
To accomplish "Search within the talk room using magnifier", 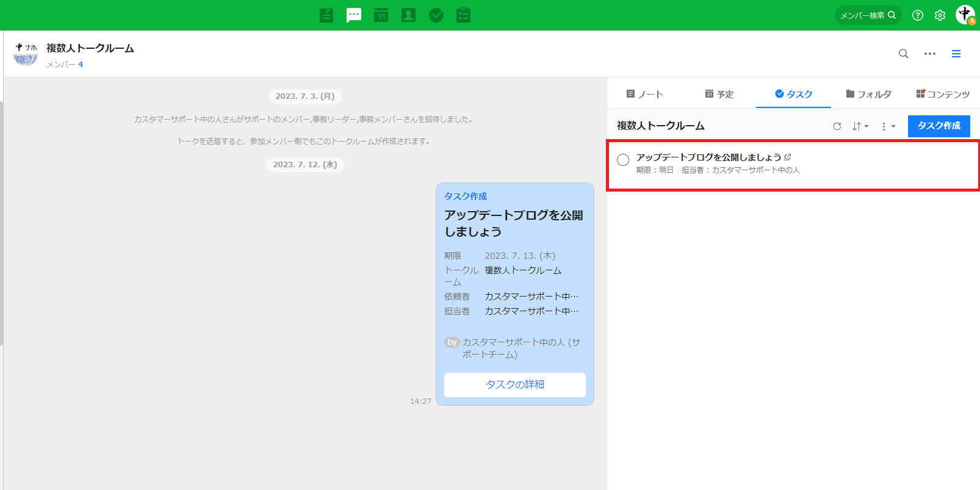I will click(904, 54).
